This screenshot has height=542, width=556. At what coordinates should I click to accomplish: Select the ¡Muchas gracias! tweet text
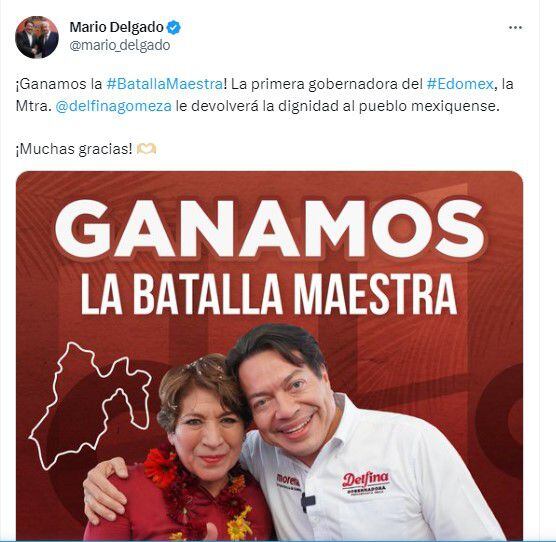(x=74, y=149)
